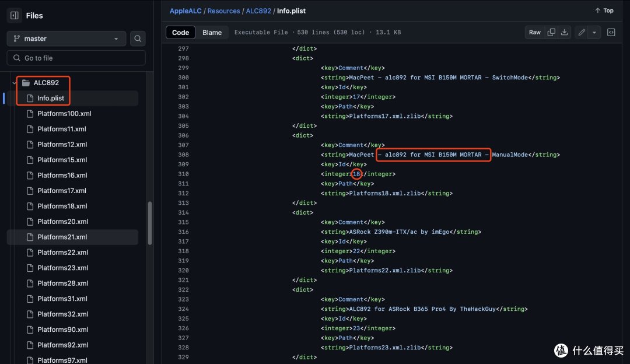Open the master branch dropdown
Image resolution: width=630 pixels, height=364 pixels.
66,38
